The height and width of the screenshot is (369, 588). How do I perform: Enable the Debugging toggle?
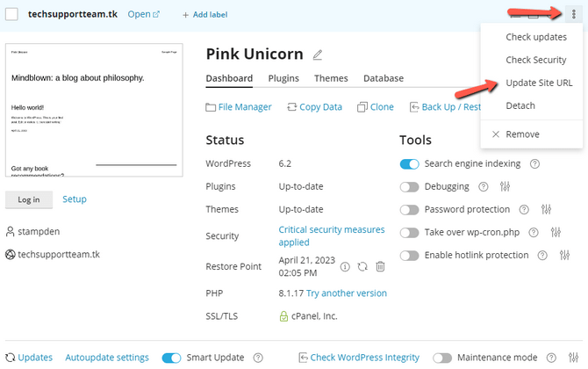click(409, 186)
